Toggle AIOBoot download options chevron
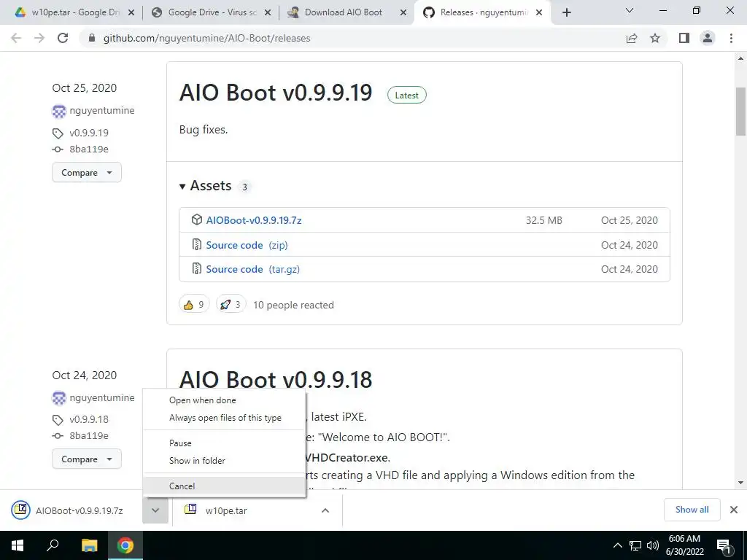 point(155,510)
